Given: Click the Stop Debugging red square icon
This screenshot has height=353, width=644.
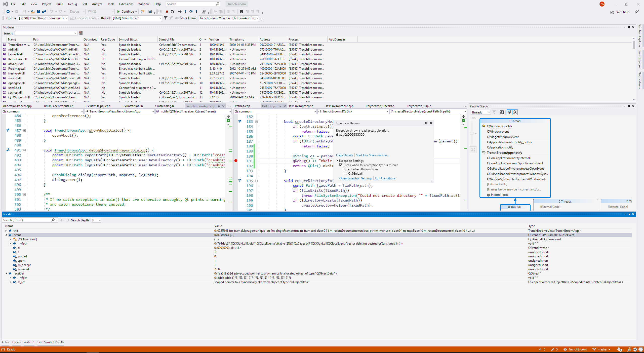Looking at the screenshot, I should [167, 12].
